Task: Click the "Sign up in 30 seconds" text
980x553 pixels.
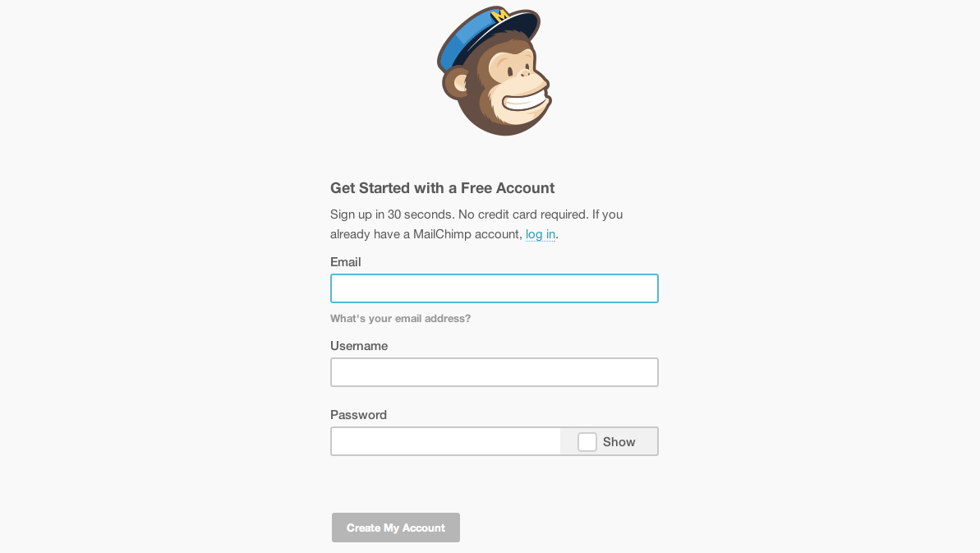Action: [391, 214]
